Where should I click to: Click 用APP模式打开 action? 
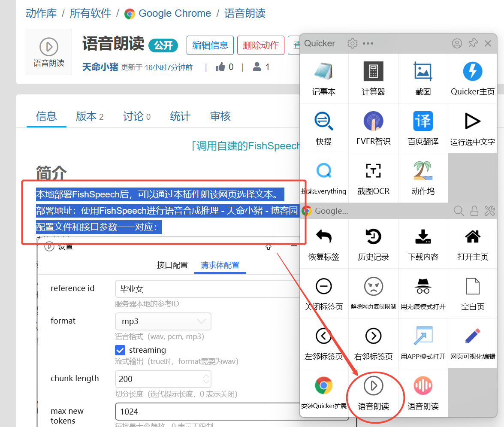tap(423, 343)
